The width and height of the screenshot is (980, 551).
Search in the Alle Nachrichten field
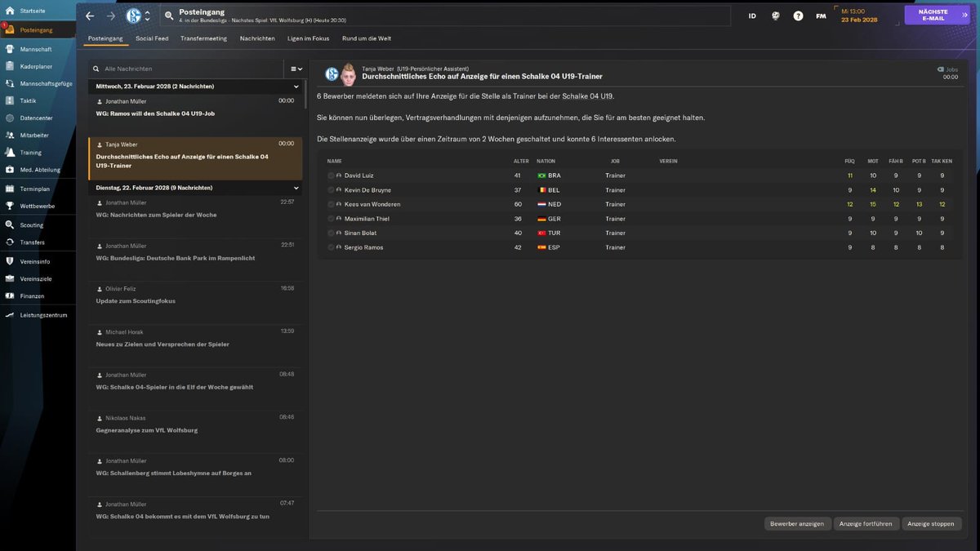[188, 69]
